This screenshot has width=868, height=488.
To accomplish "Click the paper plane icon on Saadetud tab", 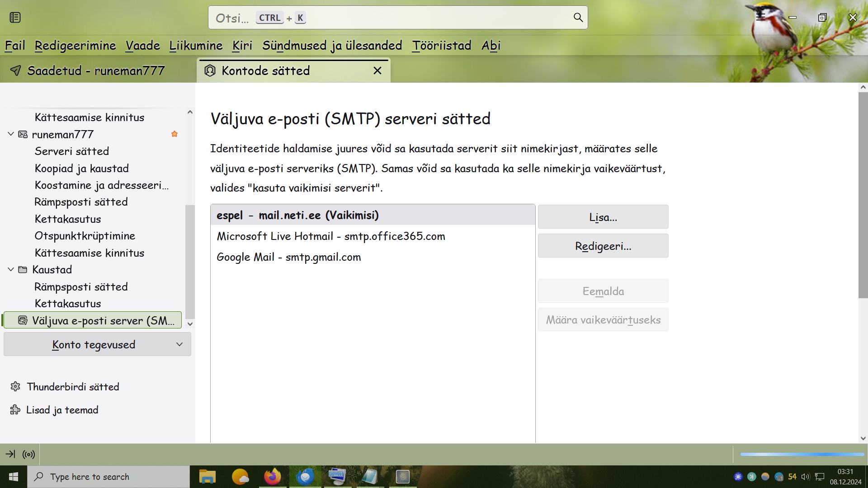I will coord(16,70).
